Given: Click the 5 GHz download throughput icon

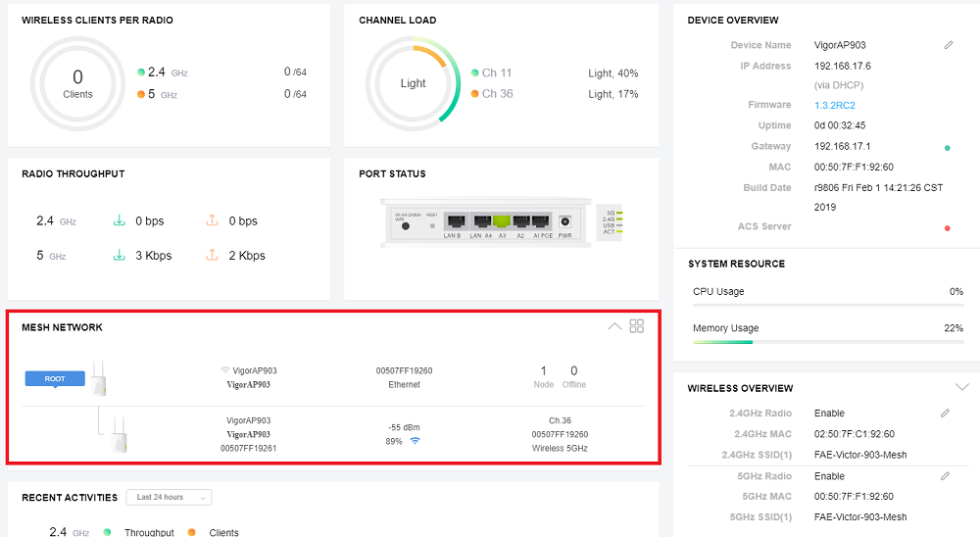Looking at the screenshot, I should 119,255.
